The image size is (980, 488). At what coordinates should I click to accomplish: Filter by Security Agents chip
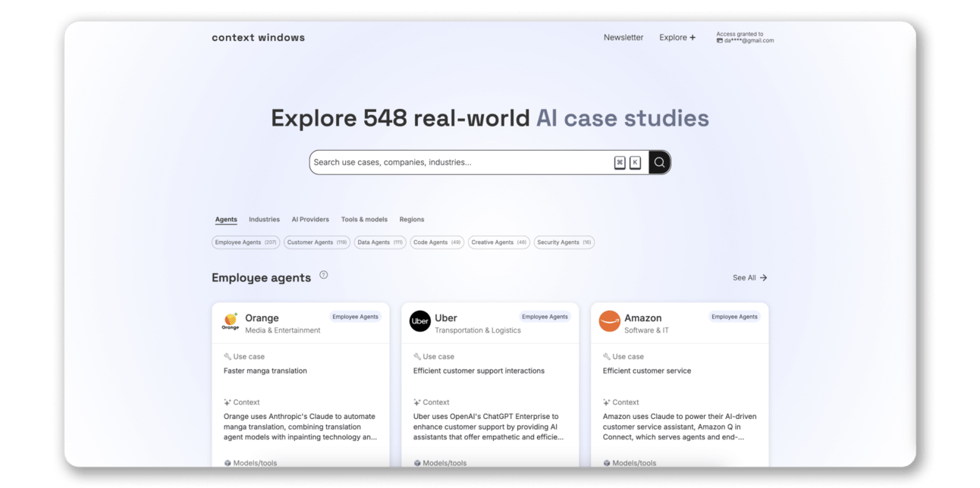pyautogui.click(x=564, y=242)
